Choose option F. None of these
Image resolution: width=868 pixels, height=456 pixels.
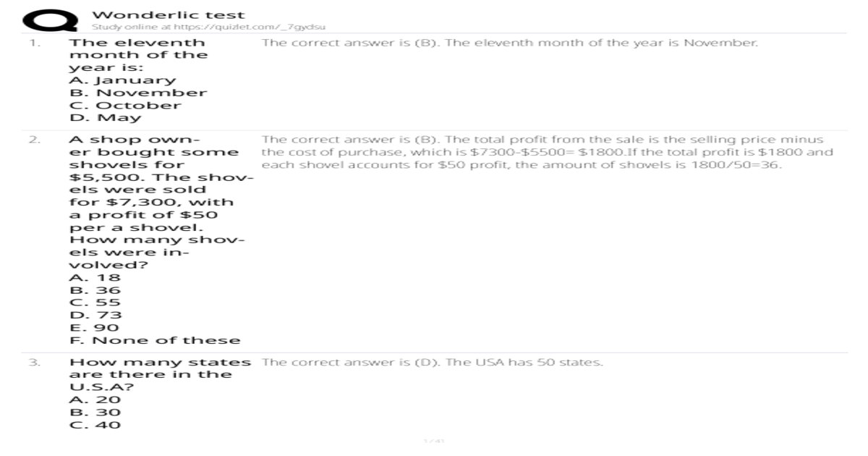(155, 340)
